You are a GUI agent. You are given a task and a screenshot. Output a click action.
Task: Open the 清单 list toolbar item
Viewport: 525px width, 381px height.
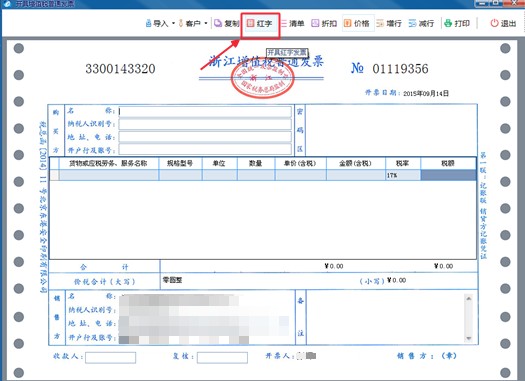tap(292, 23)
